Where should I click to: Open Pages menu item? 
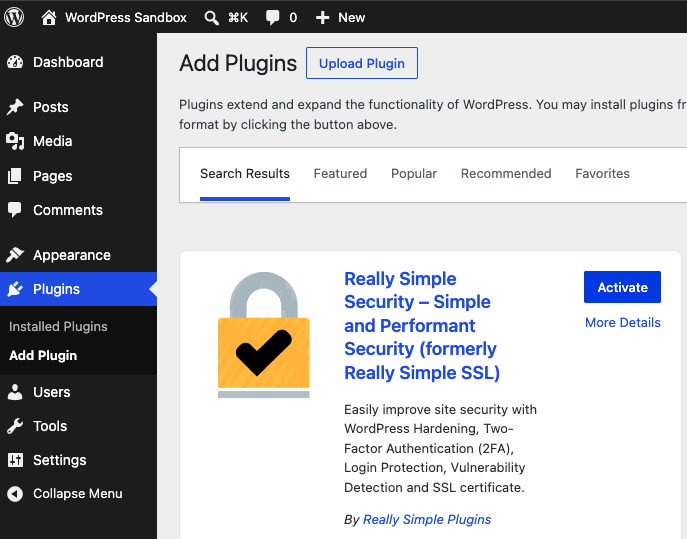coord(53,176)
